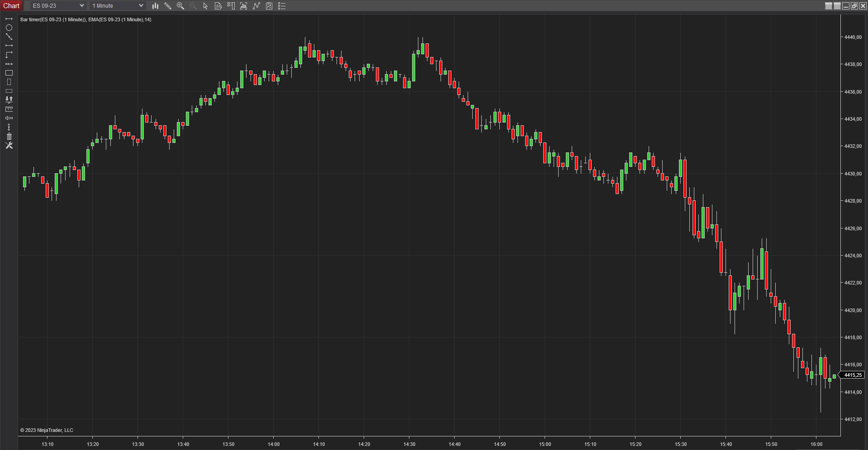Click the second window link color square
The width and height of the screenshot is (868, 450).
837,6
